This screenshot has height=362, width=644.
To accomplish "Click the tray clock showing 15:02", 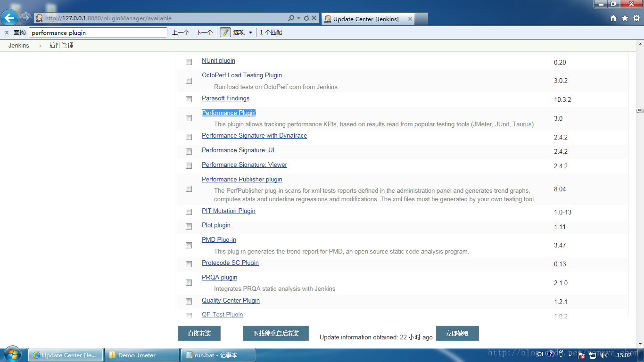I will click(624, 355).
